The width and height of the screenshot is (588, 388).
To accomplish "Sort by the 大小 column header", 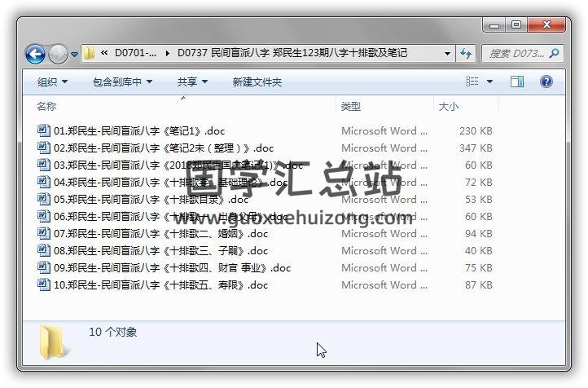I will (x=449, y=107).
